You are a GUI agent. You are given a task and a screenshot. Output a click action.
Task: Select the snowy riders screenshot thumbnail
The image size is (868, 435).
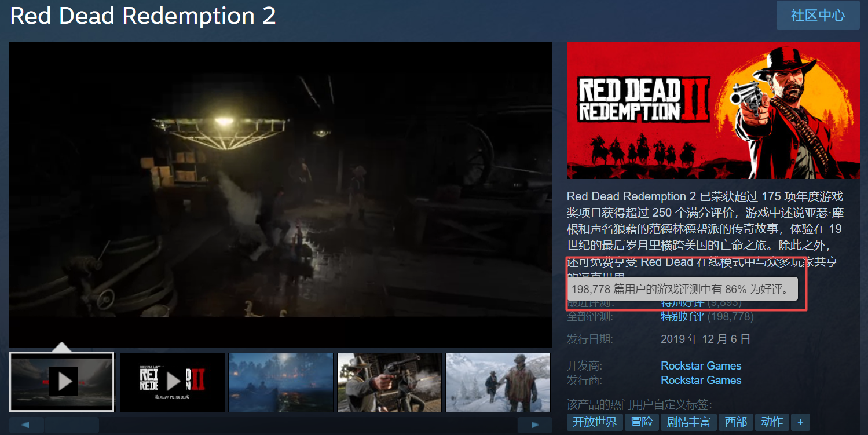coord(498,382)
